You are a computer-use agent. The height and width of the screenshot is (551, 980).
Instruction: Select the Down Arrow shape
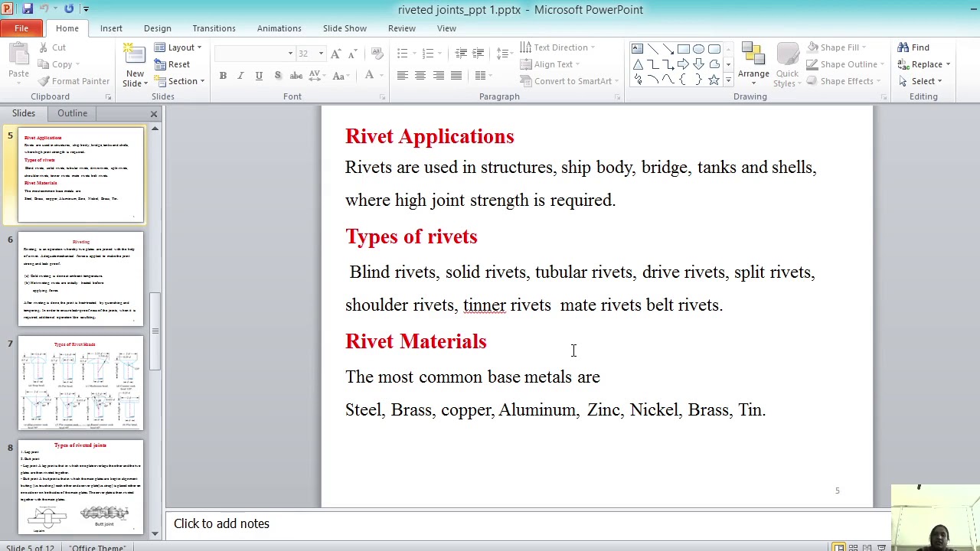[699, 64]
